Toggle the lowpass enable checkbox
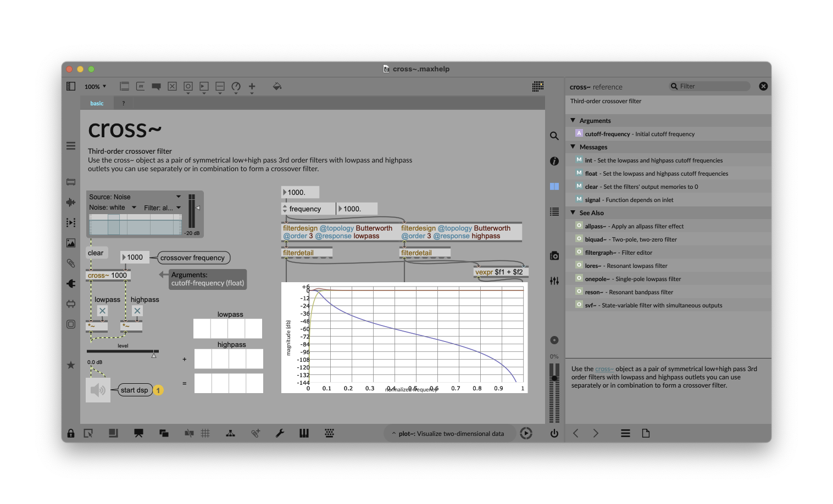Image resolution: width=833 pixels, height=504 pixels. click(102, 311)
